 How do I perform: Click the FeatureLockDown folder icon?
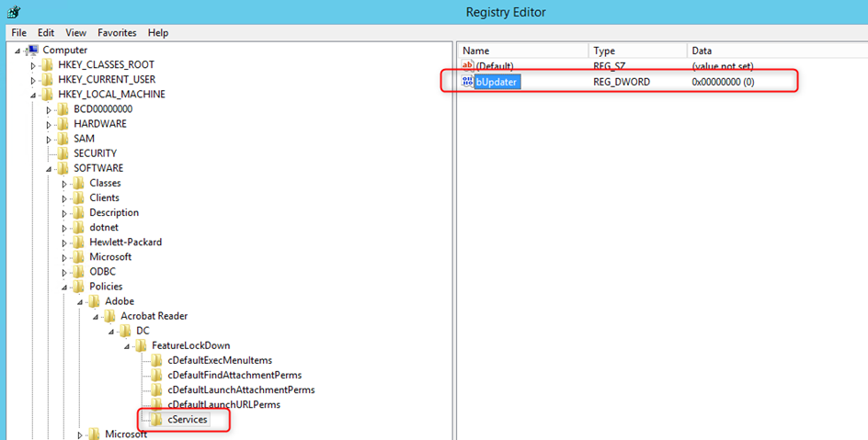[141, 345]
